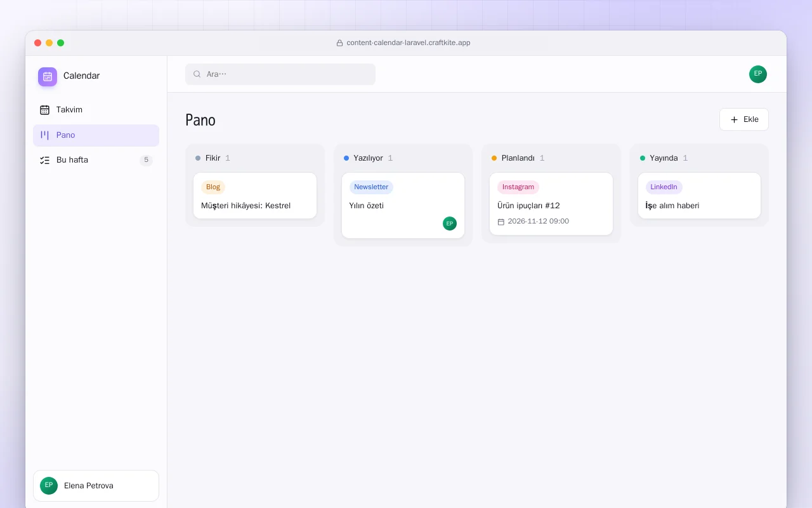Click the badge count 5 beside Bu hafta
The height and width of the screenshot is (508, 812).
[x=146, y=160]
